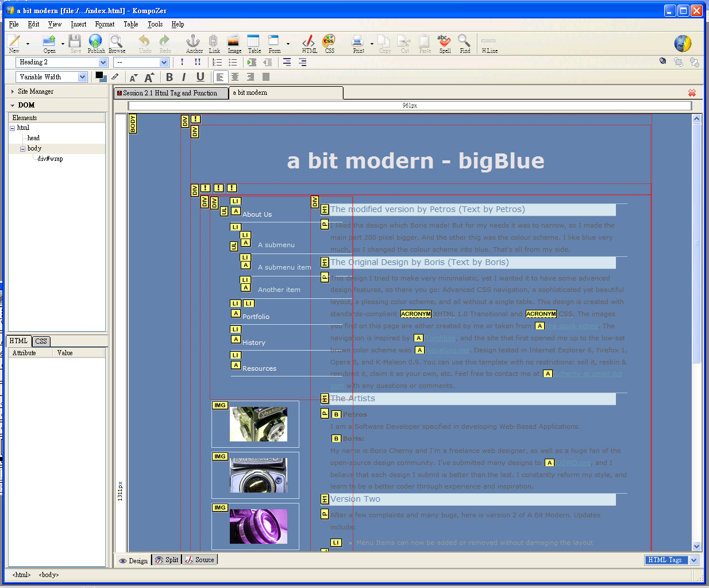Insert a Table using the toolbar icon
The width and height of the screenshot is (709, 588).
(x=254, y=43)
